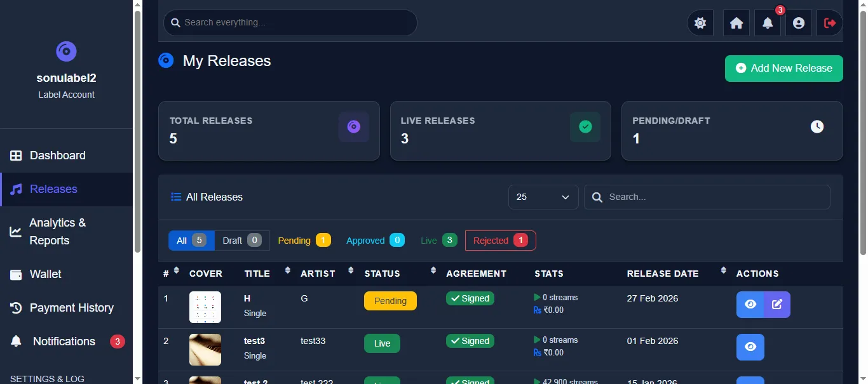Open the notification bell in the top bar
Image resolution: width=868 pixels, height=384 pixels.
[768, 23]
